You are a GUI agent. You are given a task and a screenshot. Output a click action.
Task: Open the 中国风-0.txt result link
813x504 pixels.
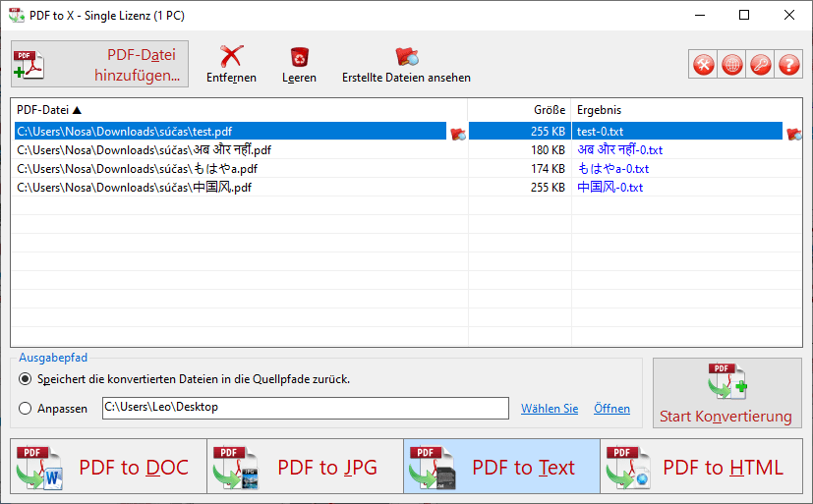coord(610,188)
